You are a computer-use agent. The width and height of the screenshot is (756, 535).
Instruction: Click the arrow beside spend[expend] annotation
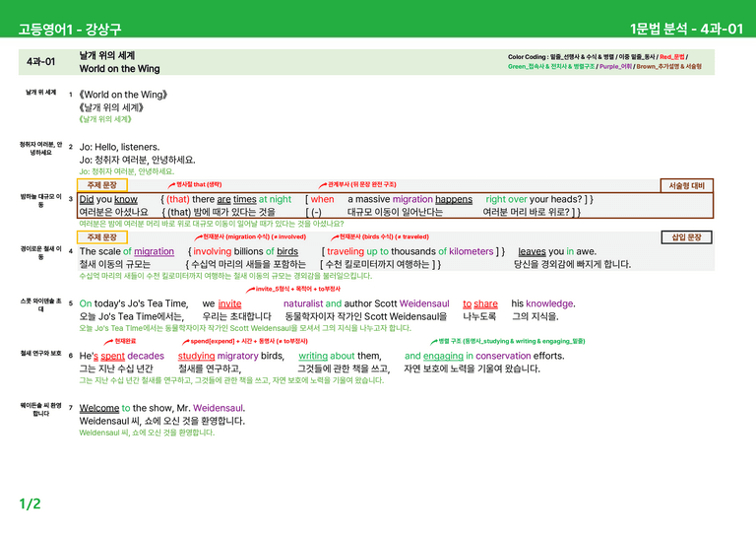(x=186, y=342)
